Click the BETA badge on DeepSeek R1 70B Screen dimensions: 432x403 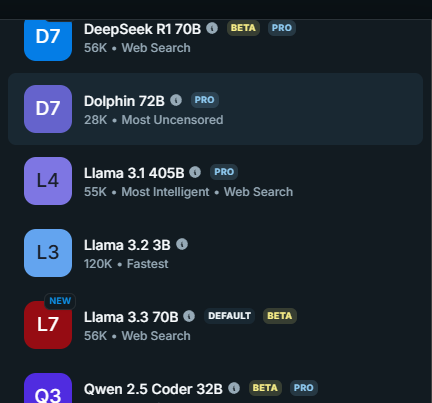click(243, 28)
